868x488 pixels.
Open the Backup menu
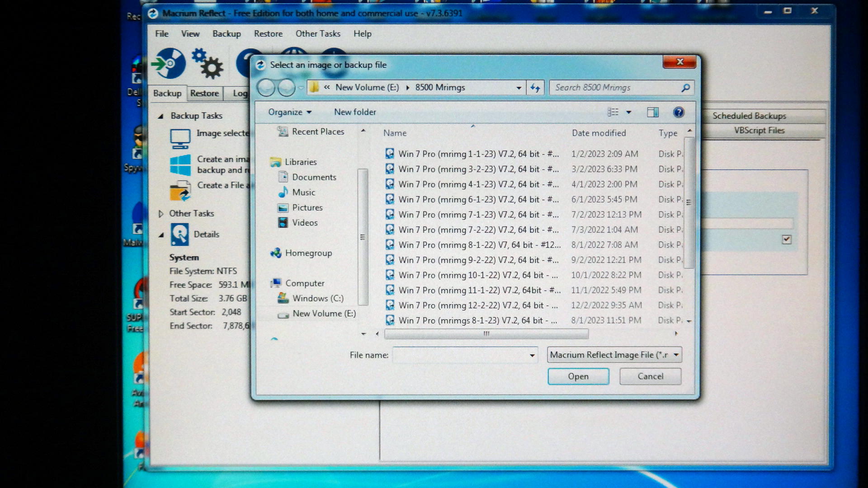coord(226,33)
